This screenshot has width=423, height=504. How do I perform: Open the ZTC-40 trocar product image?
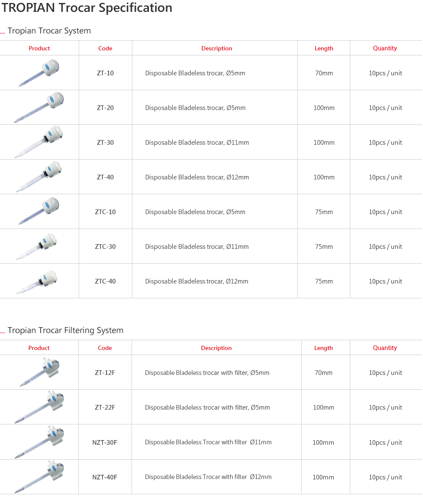(37, 282)
